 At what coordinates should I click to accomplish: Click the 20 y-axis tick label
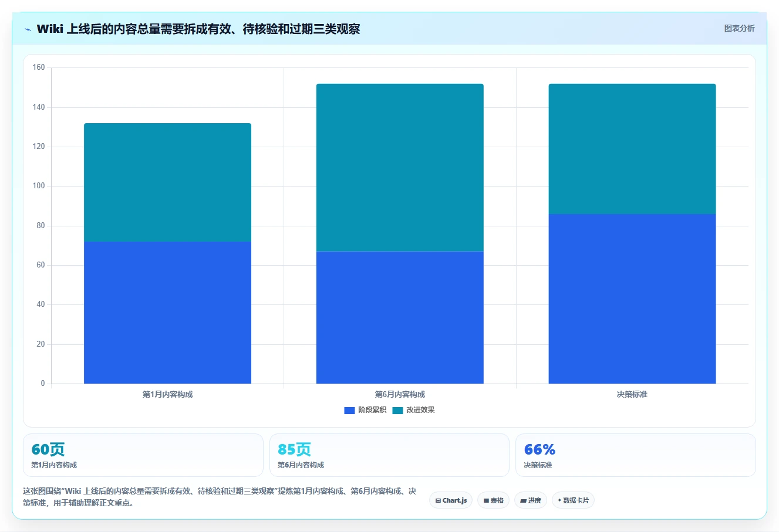[41, 344]
